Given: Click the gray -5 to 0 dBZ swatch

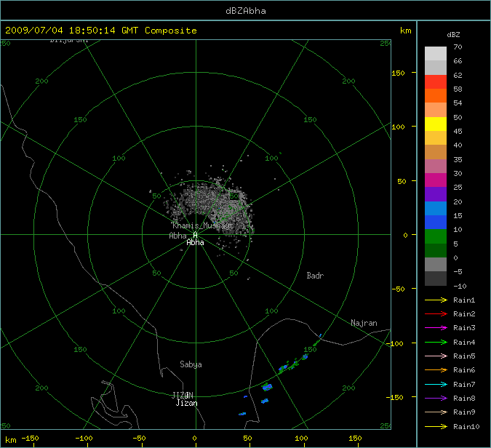Looking at the screenshot, I should [x=436, y=265].
